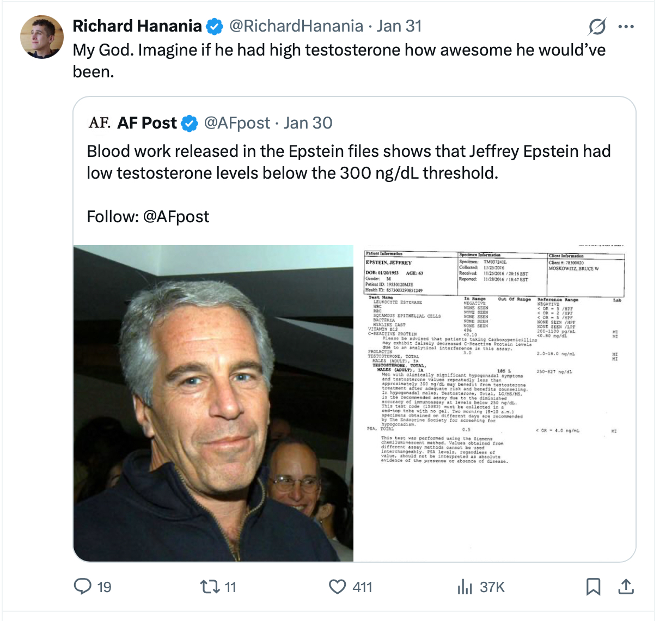
Task: Click the AF. logo avatar
Action: (100, 123)
